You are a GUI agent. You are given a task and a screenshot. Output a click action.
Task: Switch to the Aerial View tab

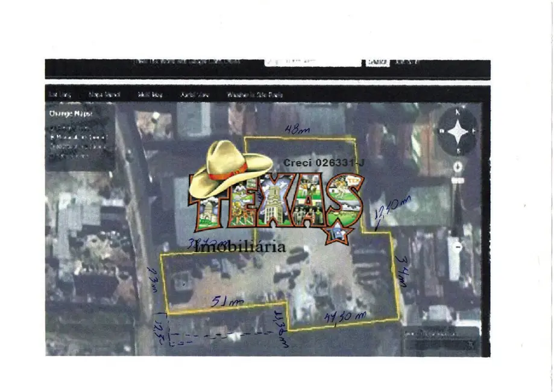coord(195,95)
